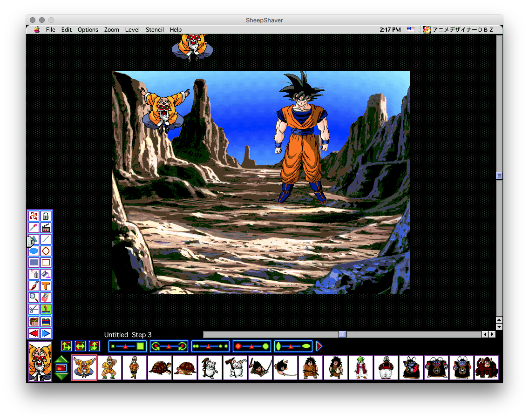Pick the filled rectangle tool
Viewport: 529px width, 420px height.
point(34,263)
